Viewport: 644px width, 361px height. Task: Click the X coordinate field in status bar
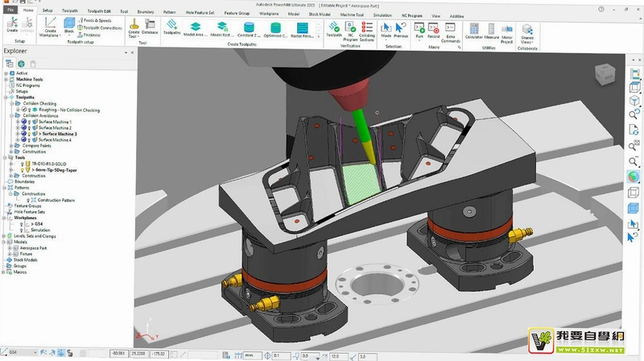coord(118,354)
